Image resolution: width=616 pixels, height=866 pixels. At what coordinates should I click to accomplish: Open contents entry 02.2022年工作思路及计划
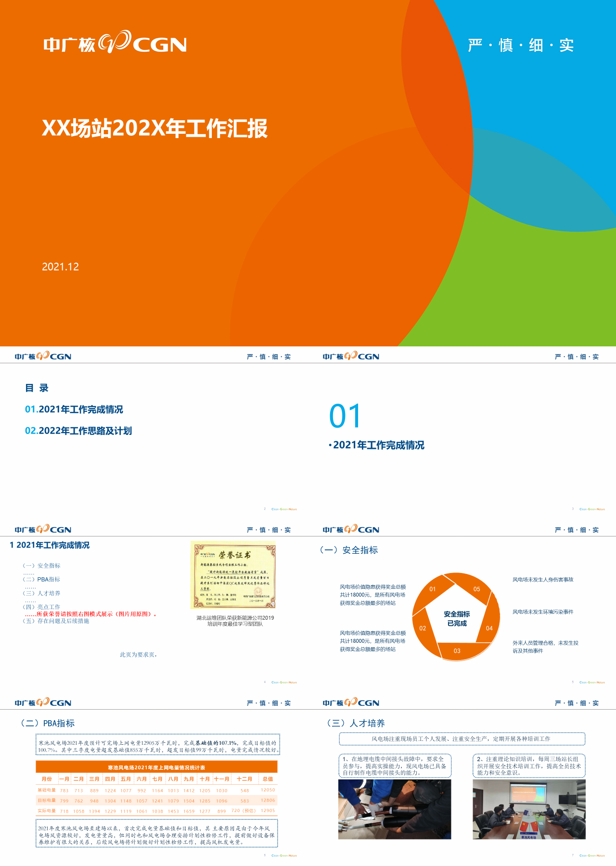(x=78, y=431)
